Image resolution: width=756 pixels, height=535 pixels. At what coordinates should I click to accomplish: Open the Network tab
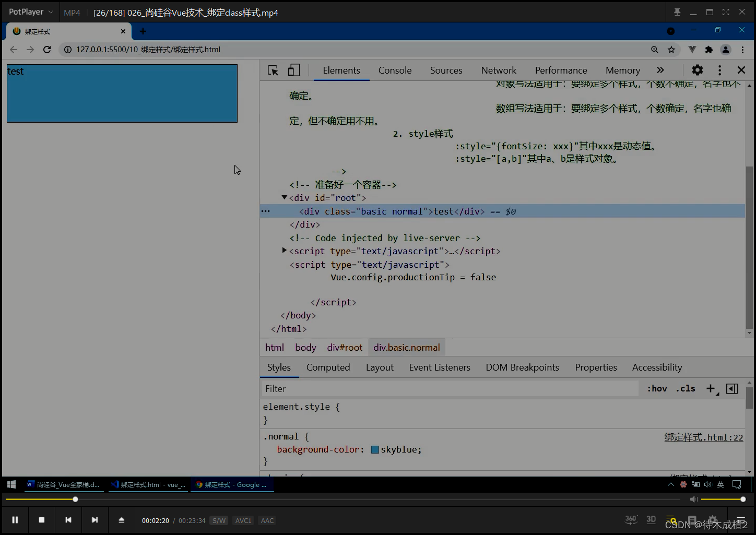pos(499,70)
